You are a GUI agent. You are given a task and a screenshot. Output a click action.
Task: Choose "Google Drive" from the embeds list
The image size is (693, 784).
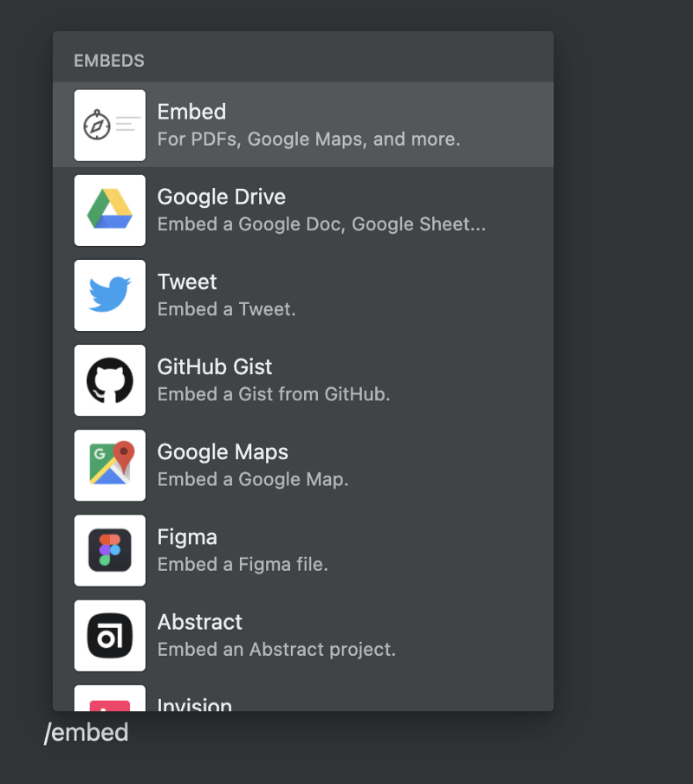(x=221, y=197)
